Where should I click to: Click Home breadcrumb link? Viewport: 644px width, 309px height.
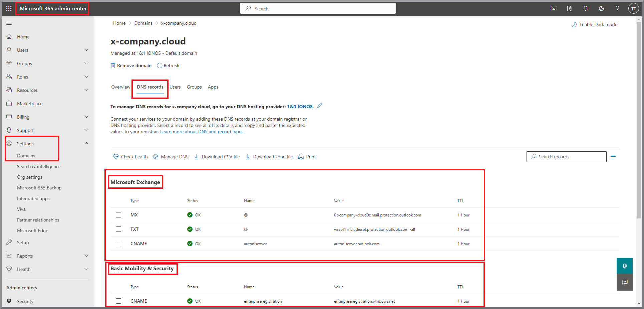(119, 23)
